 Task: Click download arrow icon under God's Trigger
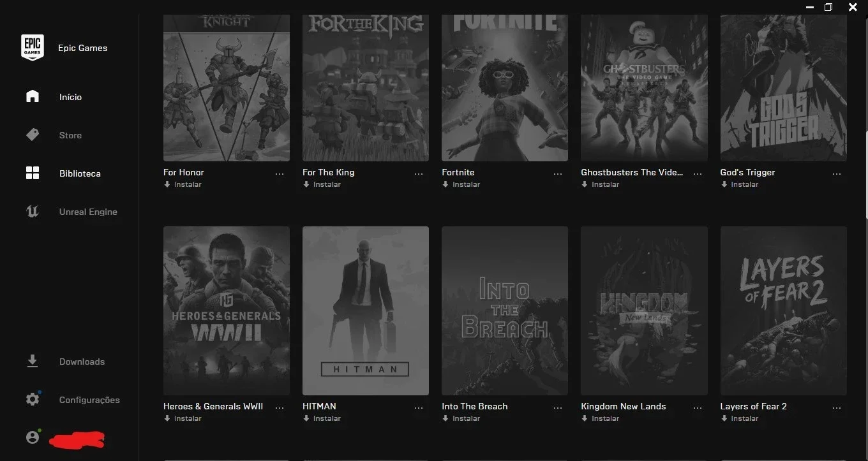[x=724, y=184]
